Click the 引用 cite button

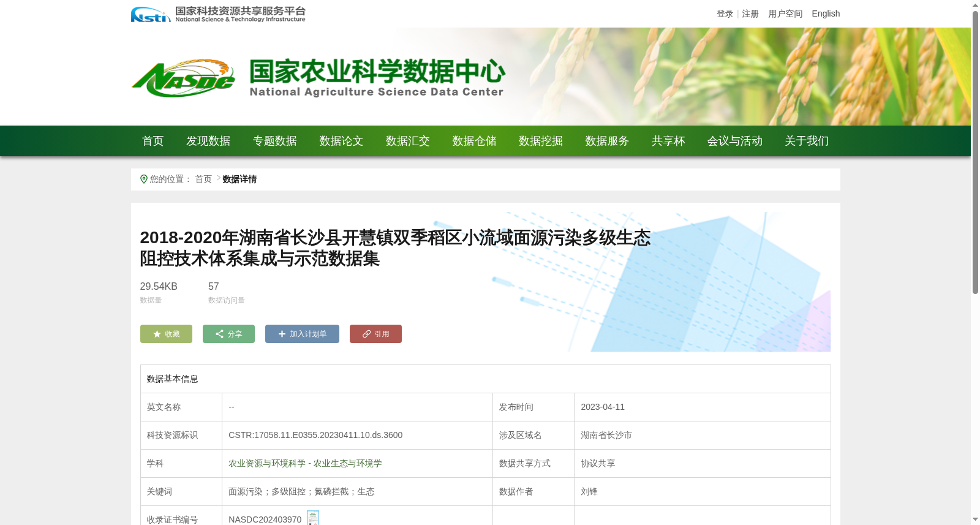click(375, 334)
